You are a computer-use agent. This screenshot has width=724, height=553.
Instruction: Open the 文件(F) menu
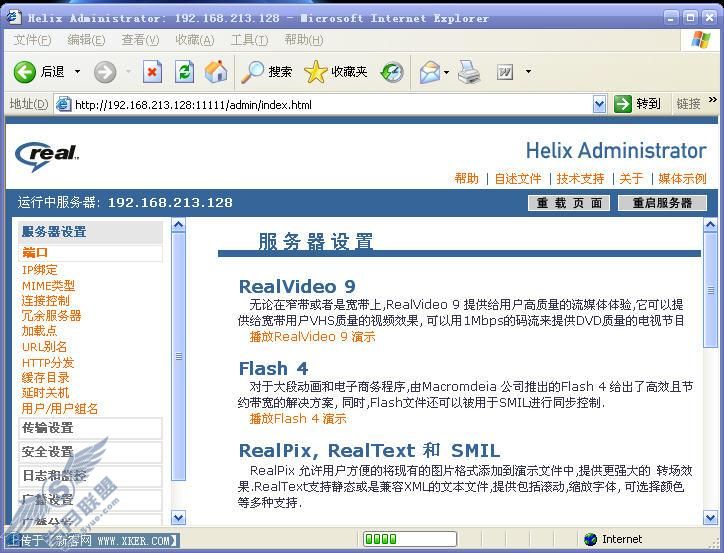(x=32, y=40)
